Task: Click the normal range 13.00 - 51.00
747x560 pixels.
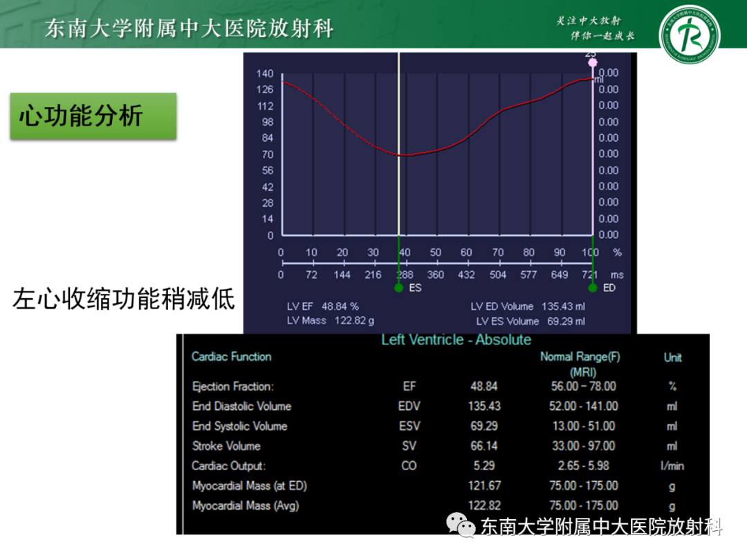Action: point(584,426)
